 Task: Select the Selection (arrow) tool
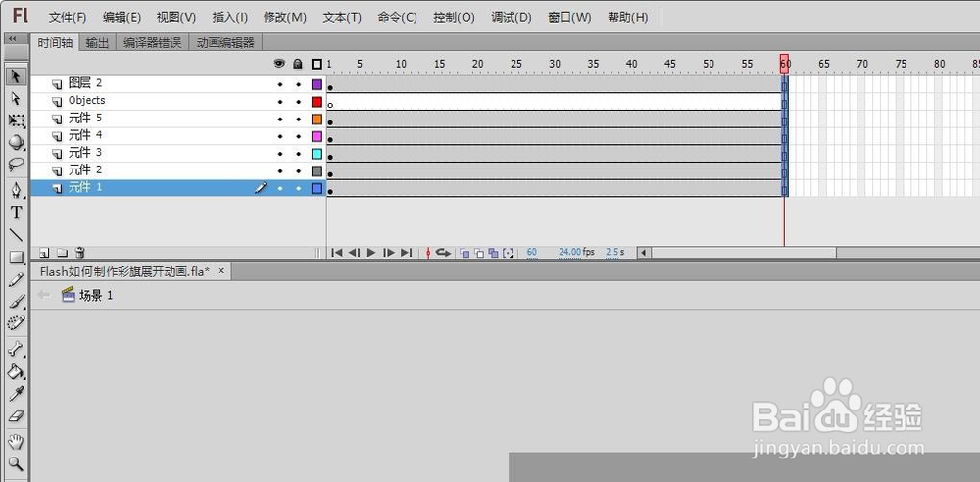coord(16,76)
